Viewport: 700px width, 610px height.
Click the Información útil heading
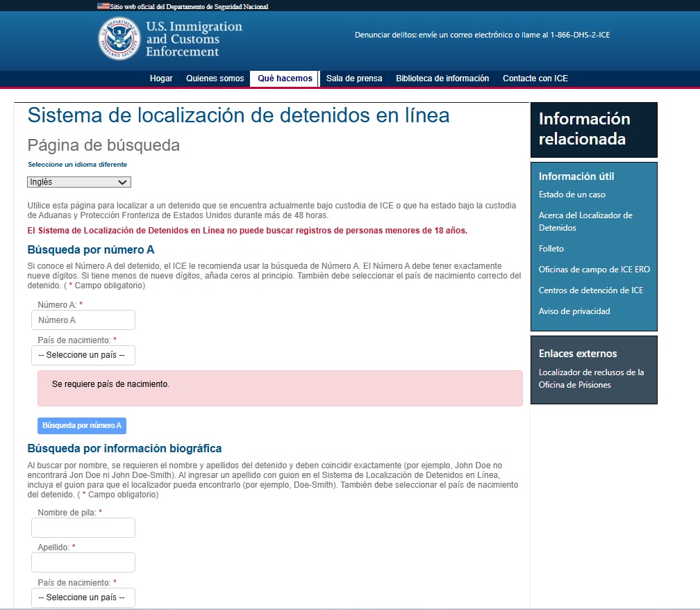(x=576, y=176)
